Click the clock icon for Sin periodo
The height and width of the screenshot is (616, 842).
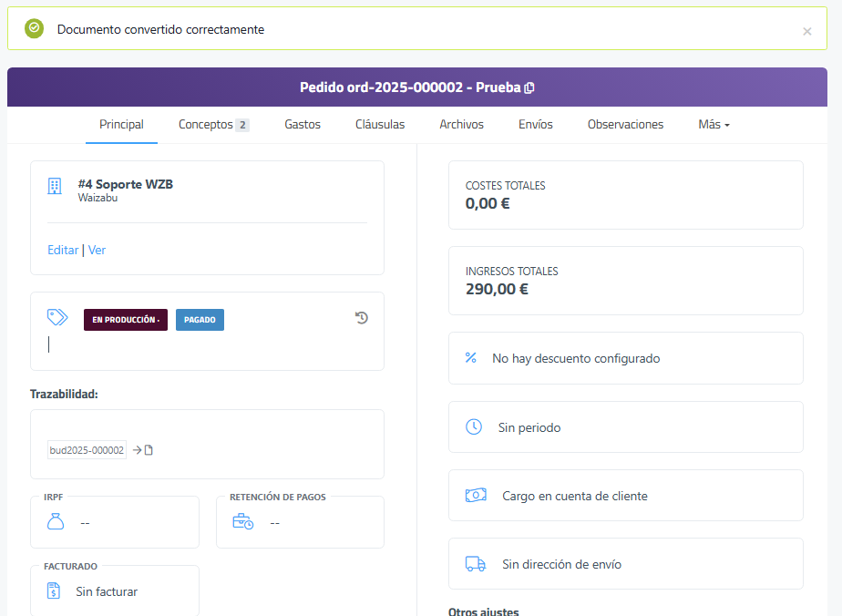474,427
